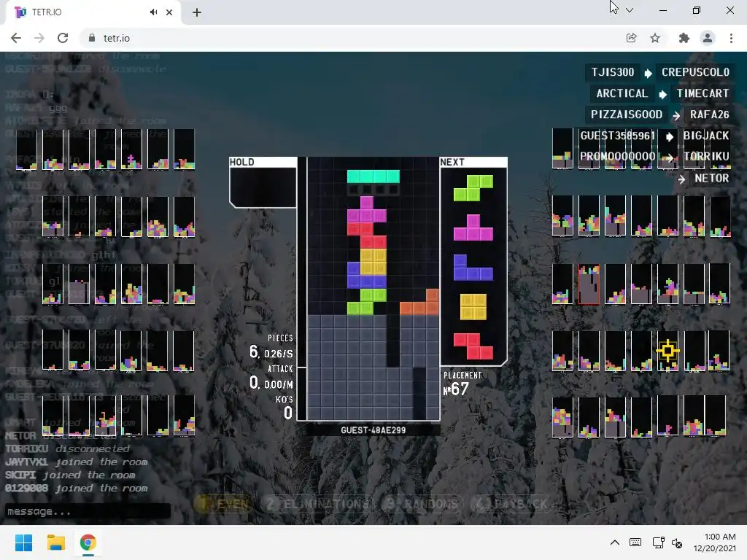
Task: Go back to the previous page
Action: pos(16,38)
